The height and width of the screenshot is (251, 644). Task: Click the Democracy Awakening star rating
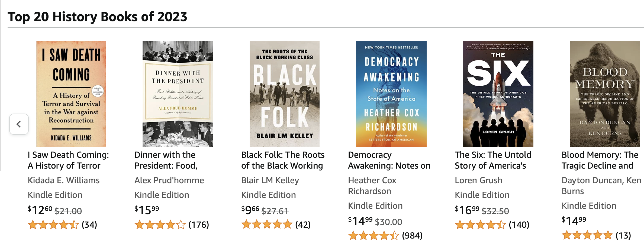coord(373,236)
